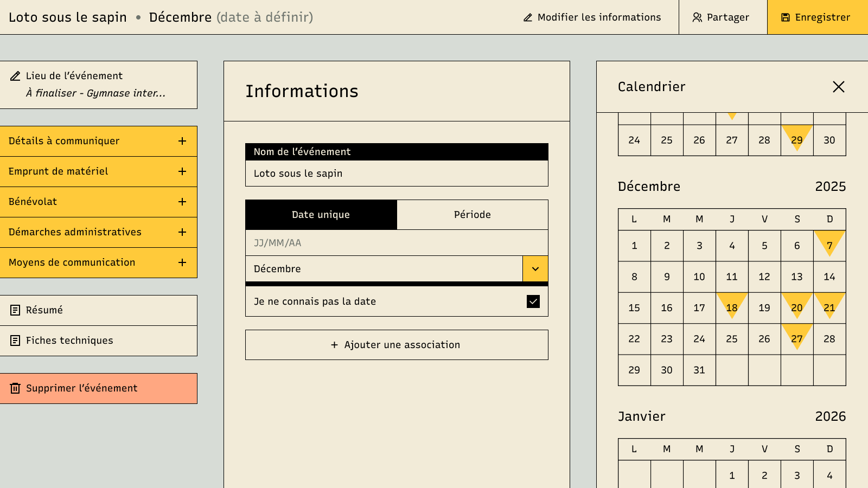Click Ajouter une association button
Screen dimensions: 868x488
click(397, 345)
